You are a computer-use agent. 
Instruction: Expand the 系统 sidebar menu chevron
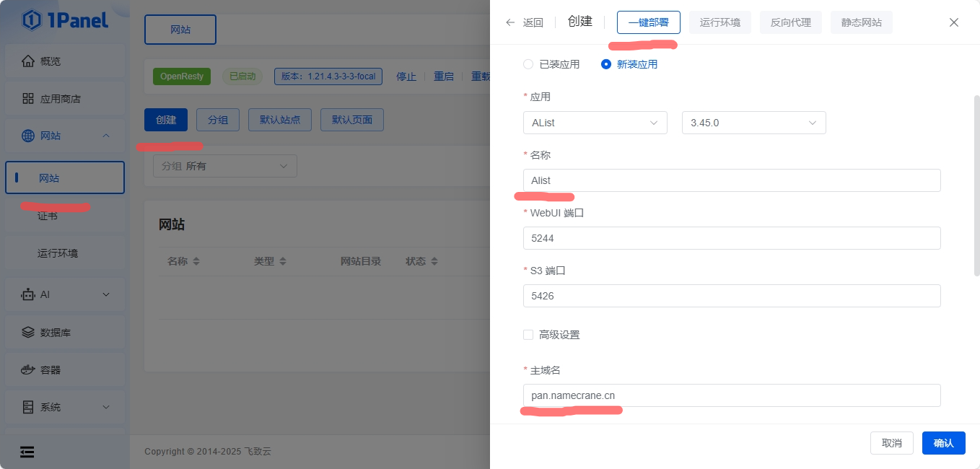click(106, 407)
